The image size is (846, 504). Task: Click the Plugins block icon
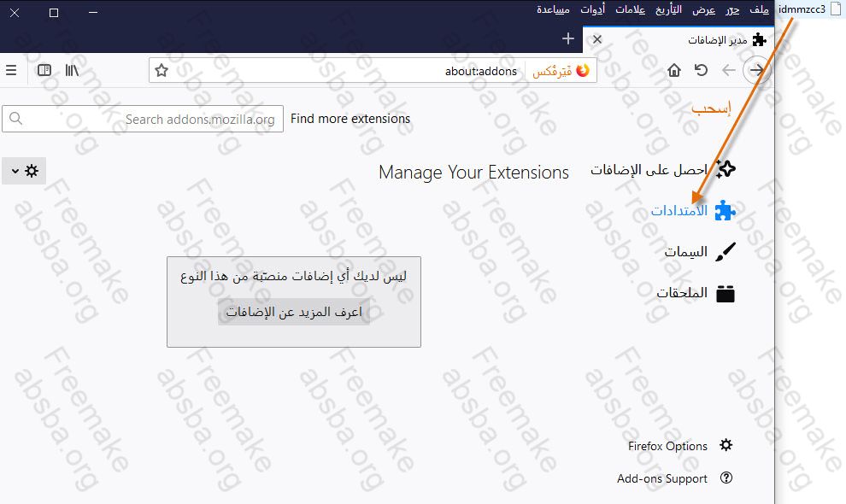coord(726,294)
